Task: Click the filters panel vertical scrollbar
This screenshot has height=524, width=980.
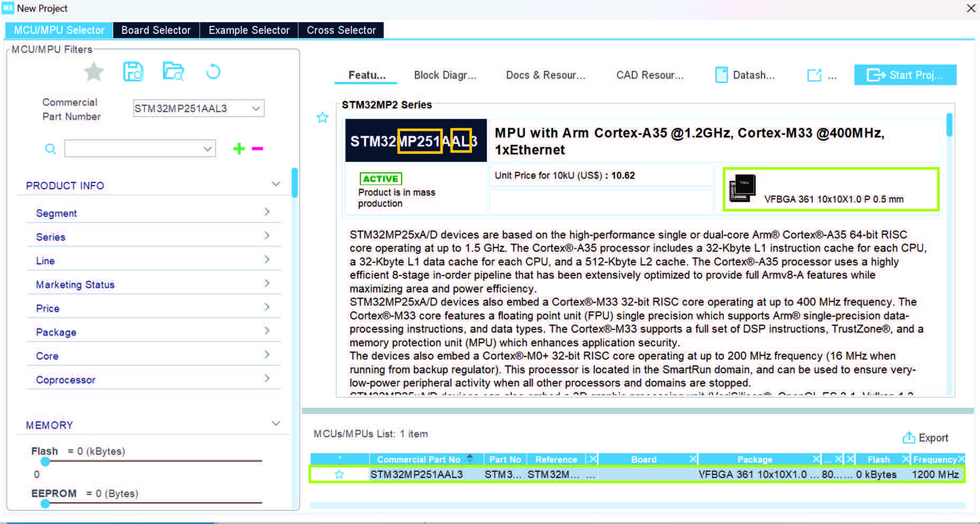Action: coord(295,182)
